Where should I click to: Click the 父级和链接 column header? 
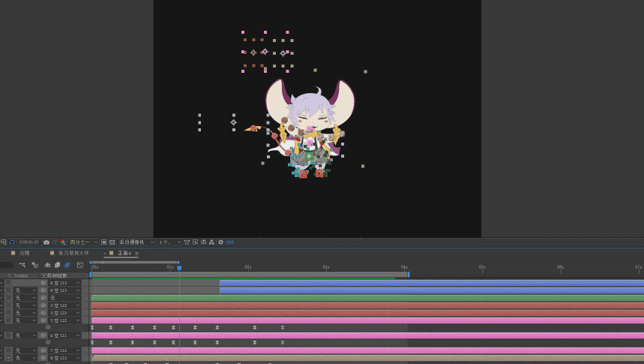pos(54,275)
